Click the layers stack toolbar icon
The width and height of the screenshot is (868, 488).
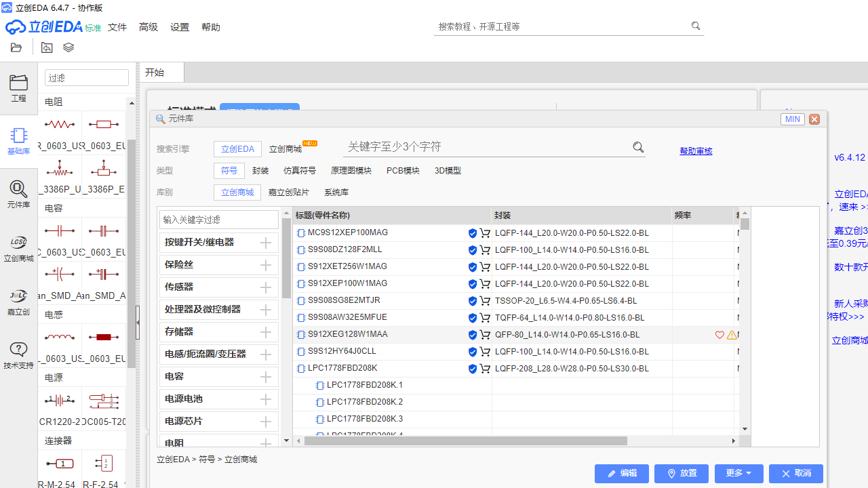68,47
